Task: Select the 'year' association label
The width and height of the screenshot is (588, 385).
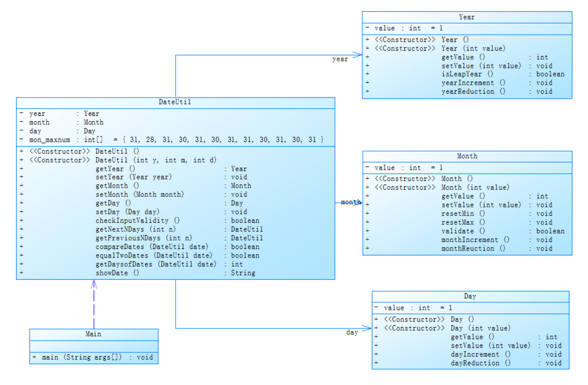Action: point(340,59)
